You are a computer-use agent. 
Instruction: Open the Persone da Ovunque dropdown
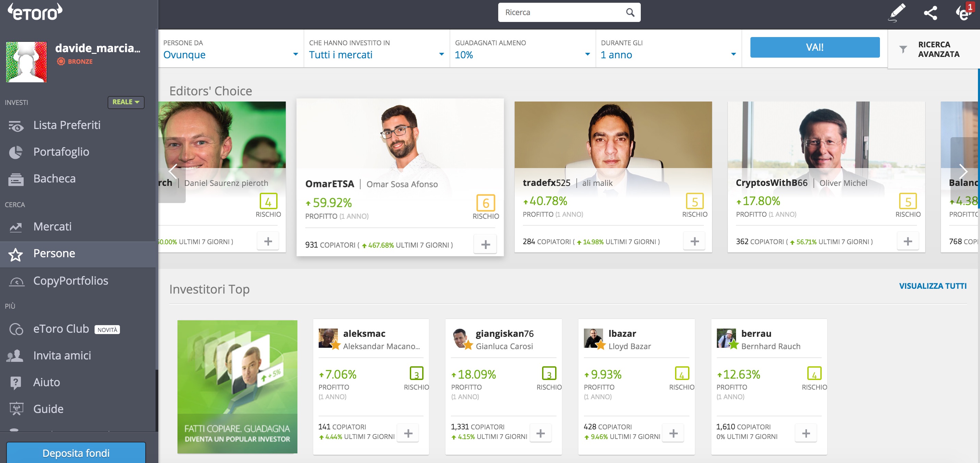coord(231,49)
